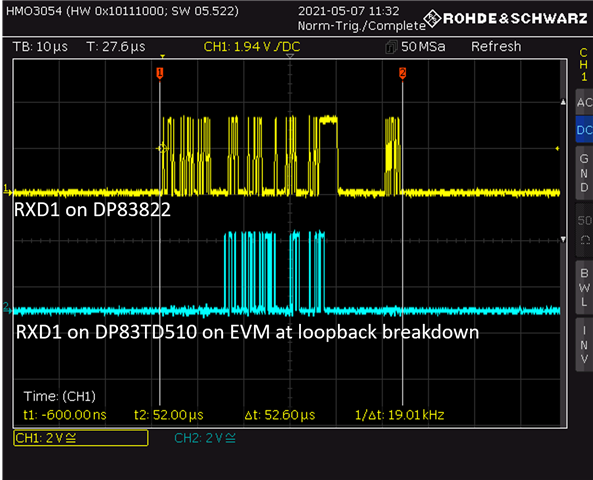This screenshot has width=593, height=480.
Task: Click the t2: 52.00 µs cursor value
Action: [x=169, y=415]
